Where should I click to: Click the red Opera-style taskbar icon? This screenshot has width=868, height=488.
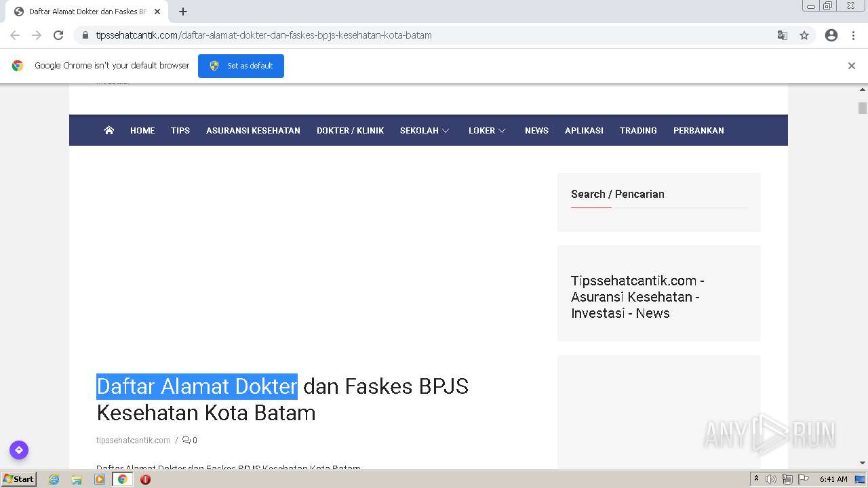pyautogui.click(x=145, y=479)
